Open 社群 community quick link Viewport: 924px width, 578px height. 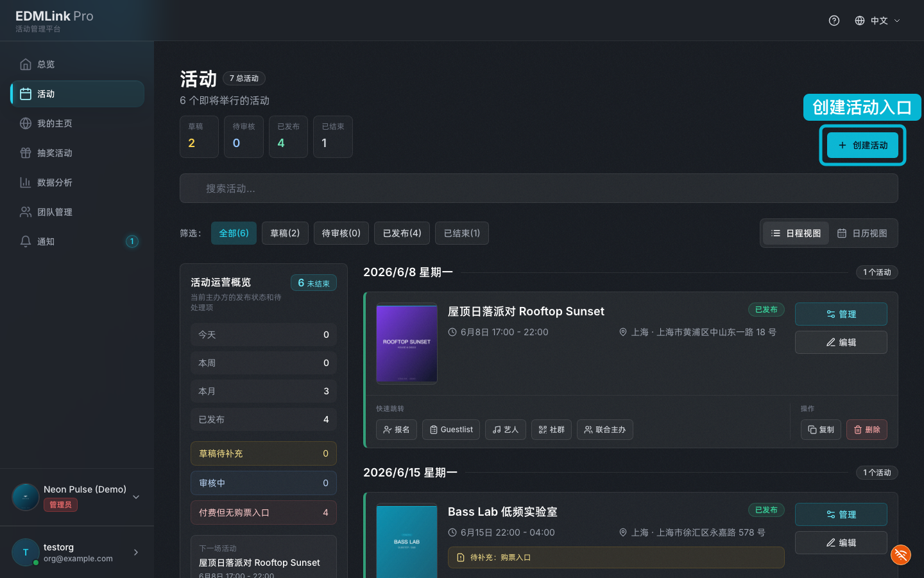tap(551, 430)
